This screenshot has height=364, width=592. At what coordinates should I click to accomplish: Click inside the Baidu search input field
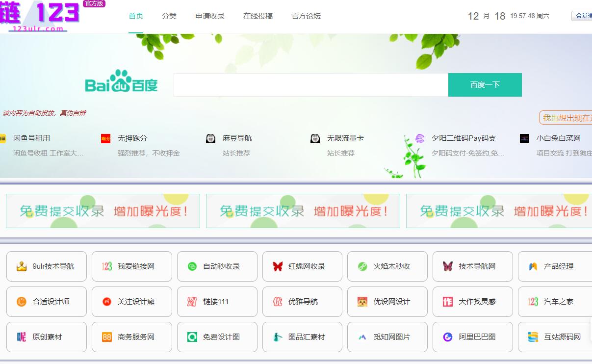coord(310,85)
